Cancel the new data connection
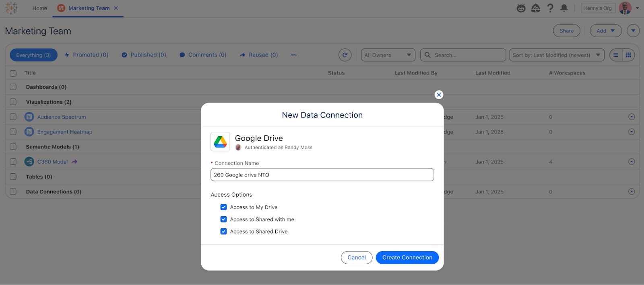 click(x=356, y=258)
